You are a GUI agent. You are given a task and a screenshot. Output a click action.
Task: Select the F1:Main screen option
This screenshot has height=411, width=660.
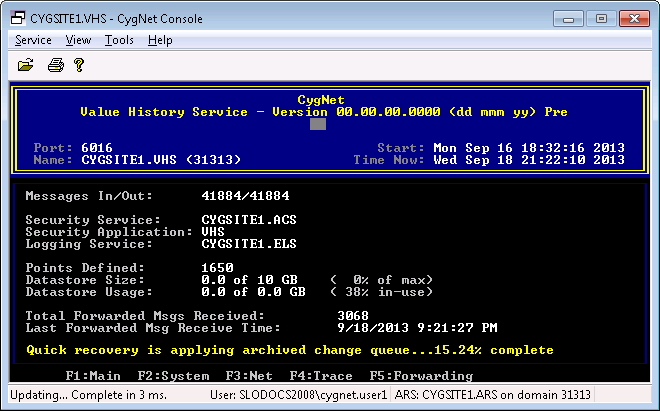[93, 376]
